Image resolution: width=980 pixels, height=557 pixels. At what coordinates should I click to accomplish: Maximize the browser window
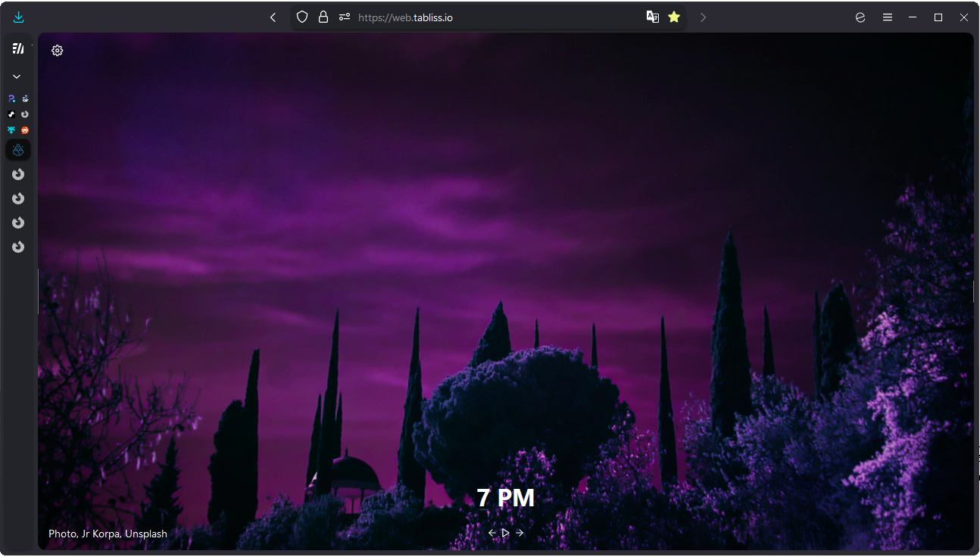[x=938, y=17]
